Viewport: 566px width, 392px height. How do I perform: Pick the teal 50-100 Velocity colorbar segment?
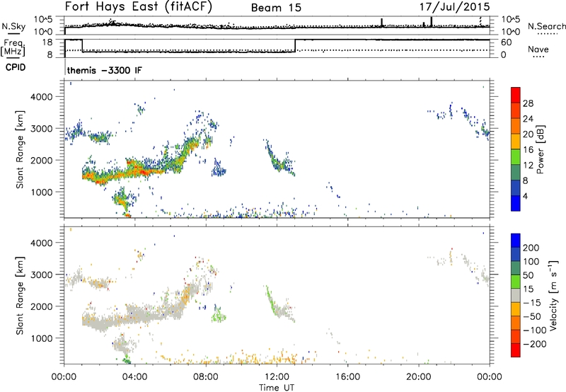[x=516, y=268]
